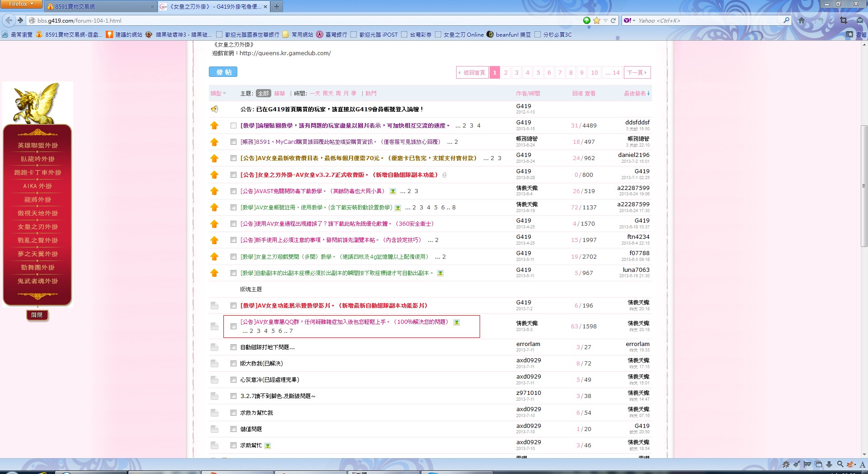The height and width of the screenshot is (474, 868).
Task: Click the address bar URL field
Action: [x=307, y=20]
